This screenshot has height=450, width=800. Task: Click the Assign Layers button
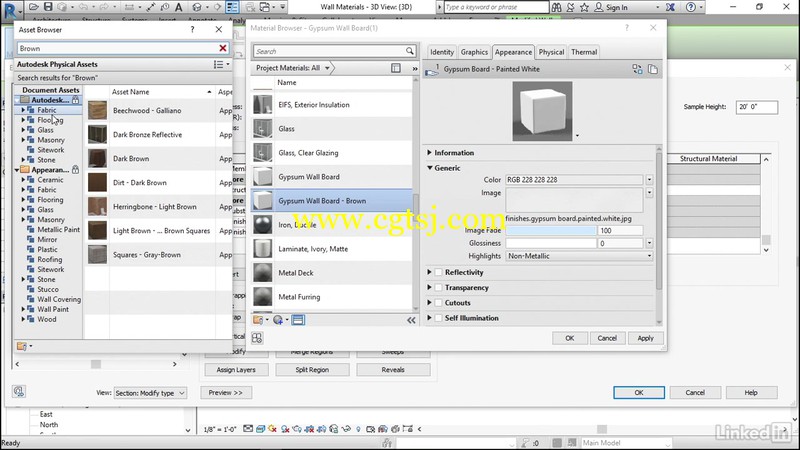tap(236, 370)
